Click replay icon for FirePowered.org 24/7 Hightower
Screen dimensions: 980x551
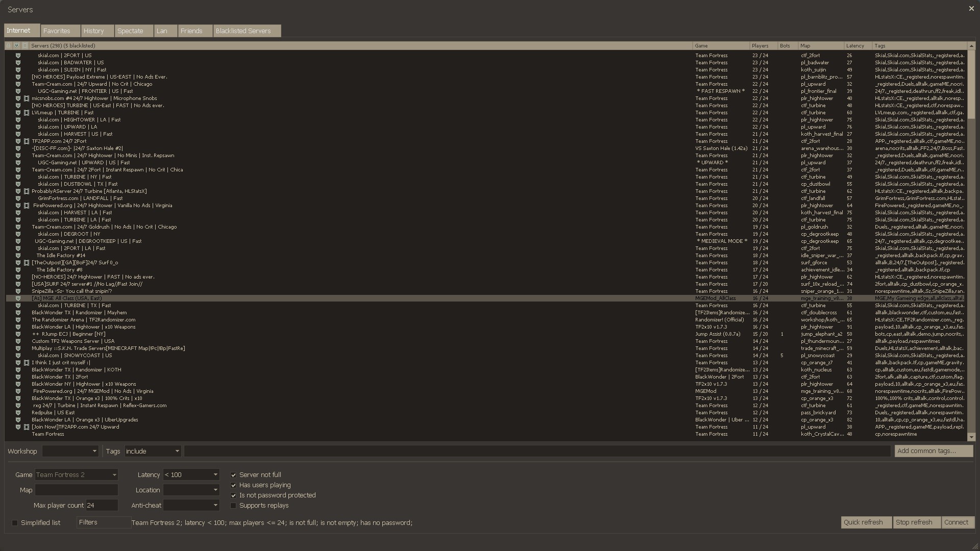[27, 206]
